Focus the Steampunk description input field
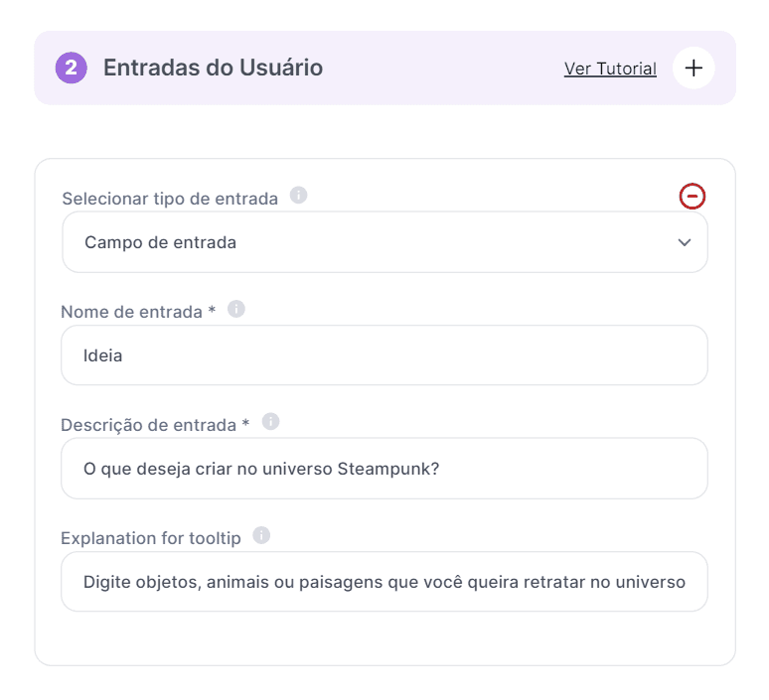The image size is (769, 700). [x=384, y=469]
